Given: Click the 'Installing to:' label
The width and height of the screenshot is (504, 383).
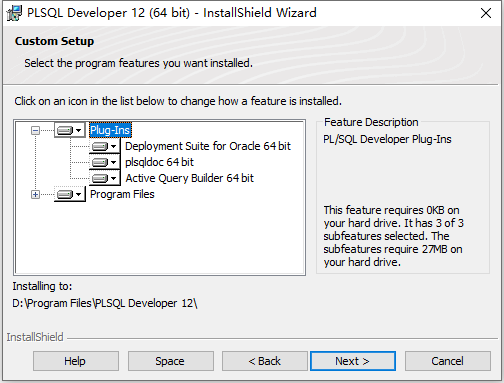Looking at the screenshot, I should tap(42, 286).
